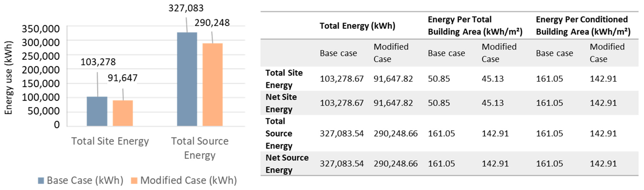Click the Net Site Energy row label
The height and width of the screenshot is (190, 644).
[281, 103]
